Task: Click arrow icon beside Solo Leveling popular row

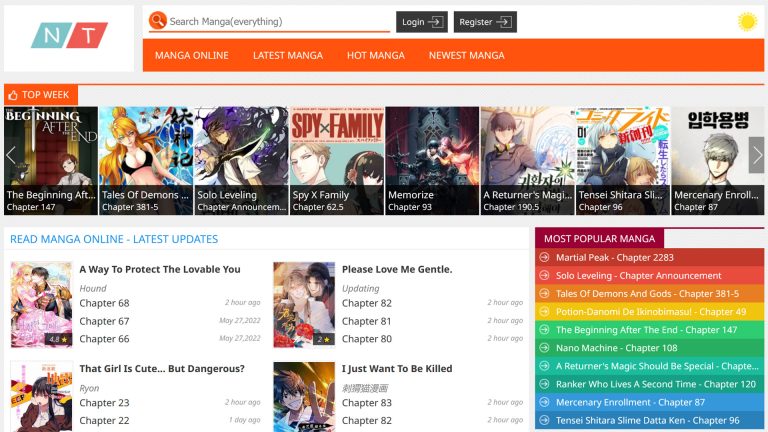Action: point(544,275)
